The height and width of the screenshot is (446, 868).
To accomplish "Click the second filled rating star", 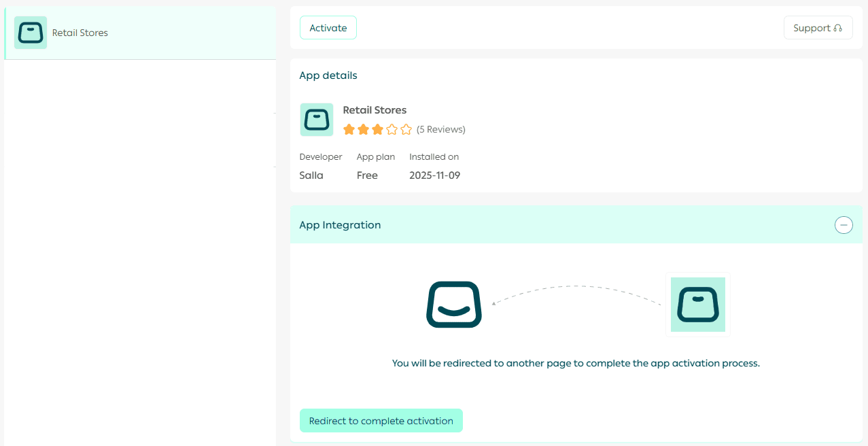I will [364, 129].
